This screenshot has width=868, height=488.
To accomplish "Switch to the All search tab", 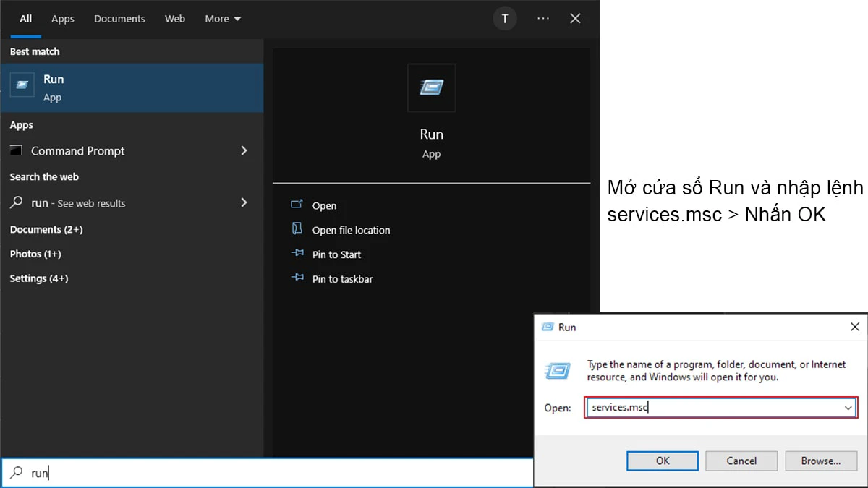I will (x=25, y=19).
